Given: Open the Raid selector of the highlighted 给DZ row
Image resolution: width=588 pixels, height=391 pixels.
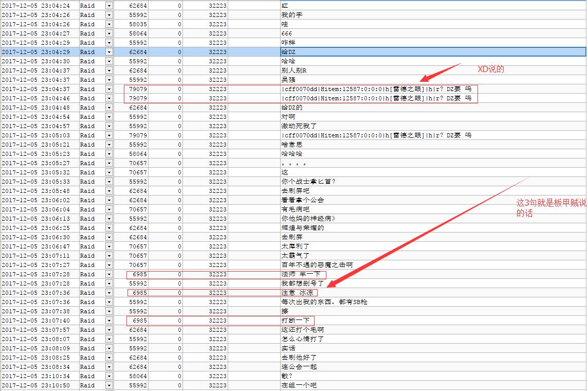Looking at the screenshot, I should 108,51.
